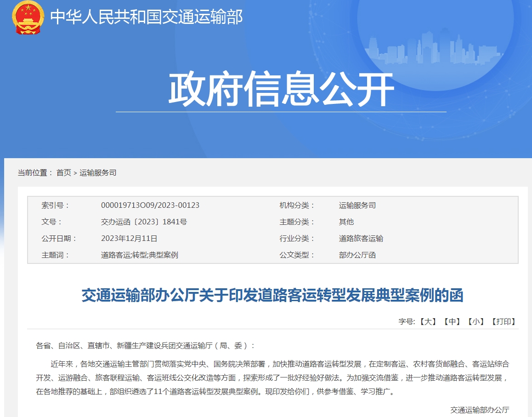This screenshot has height=417, width=532.
Task: Select index number 000019713O09/2023-00123
Action: click(150, 205)
